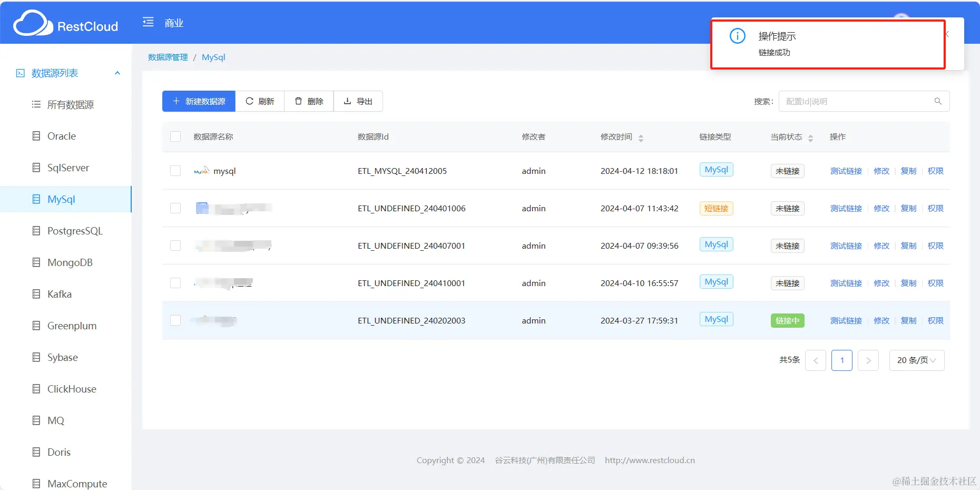Click 权限 for ETL_UNDEFINED_240410001 row

[x=936, y=283]
